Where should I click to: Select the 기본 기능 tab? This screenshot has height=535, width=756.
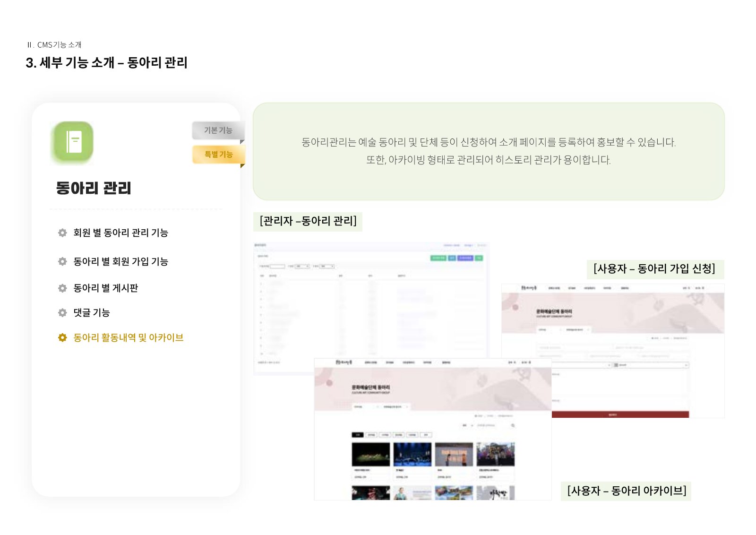point(218,130)
